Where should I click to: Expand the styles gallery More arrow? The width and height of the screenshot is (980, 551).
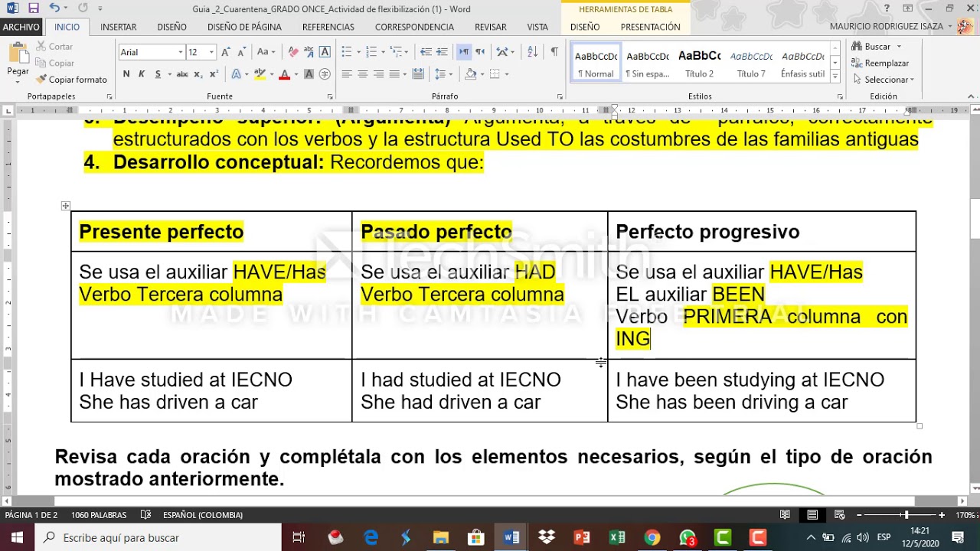point(835,77)
